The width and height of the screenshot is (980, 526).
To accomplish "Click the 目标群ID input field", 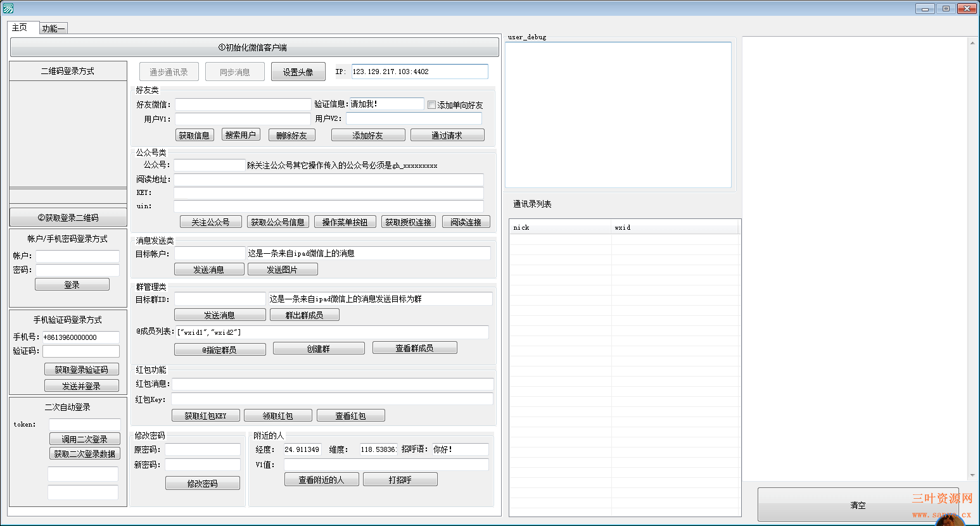I will click(220, 299).
